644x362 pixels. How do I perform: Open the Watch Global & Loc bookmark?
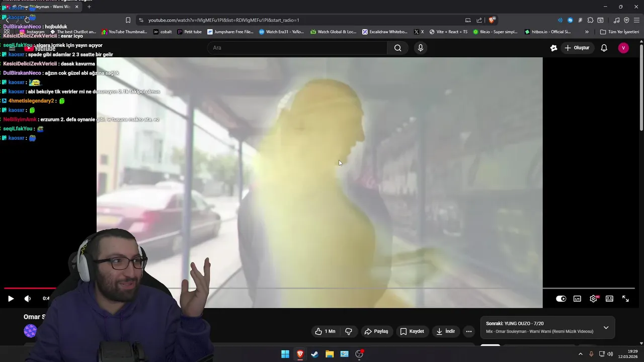click(x=333, y=32)
